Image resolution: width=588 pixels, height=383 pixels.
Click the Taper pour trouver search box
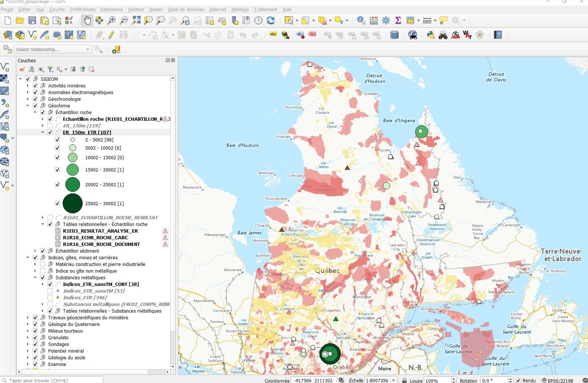(x=52, y=380)
